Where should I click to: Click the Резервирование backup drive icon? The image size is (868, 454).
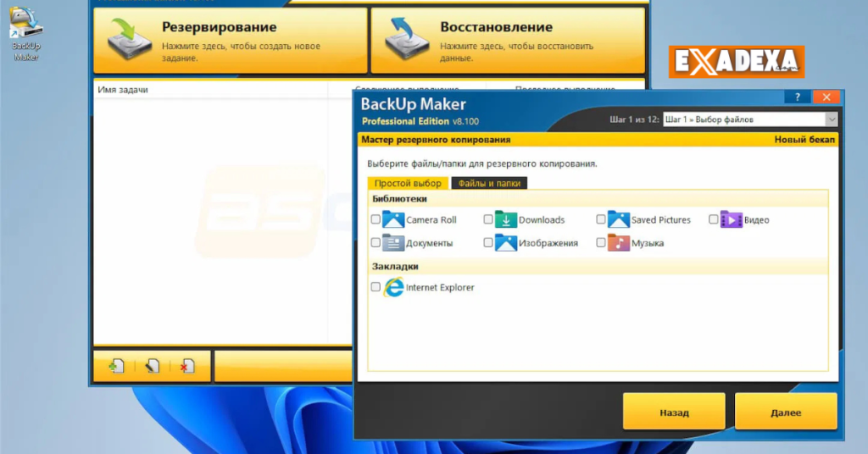pos(129,39)
